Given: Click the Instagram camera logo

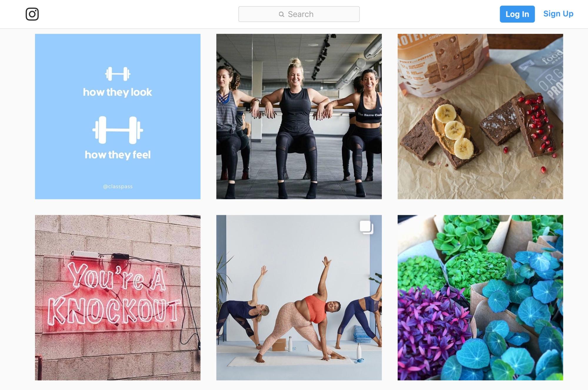Looking at the screenshot, I should click(32, 14).
